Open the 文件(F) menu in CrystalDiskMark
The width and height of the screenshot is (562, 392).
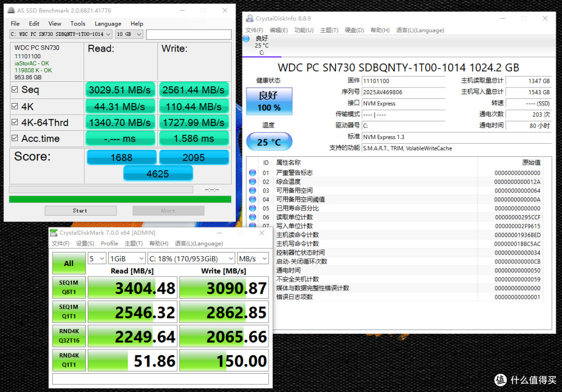point(60,244)
